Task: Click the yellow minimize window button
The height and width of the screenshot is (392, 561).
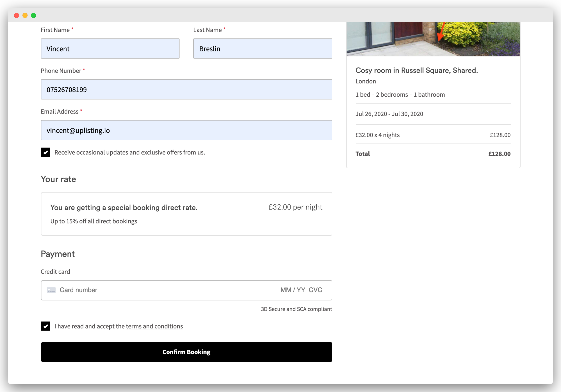Action: pos(25,15)
